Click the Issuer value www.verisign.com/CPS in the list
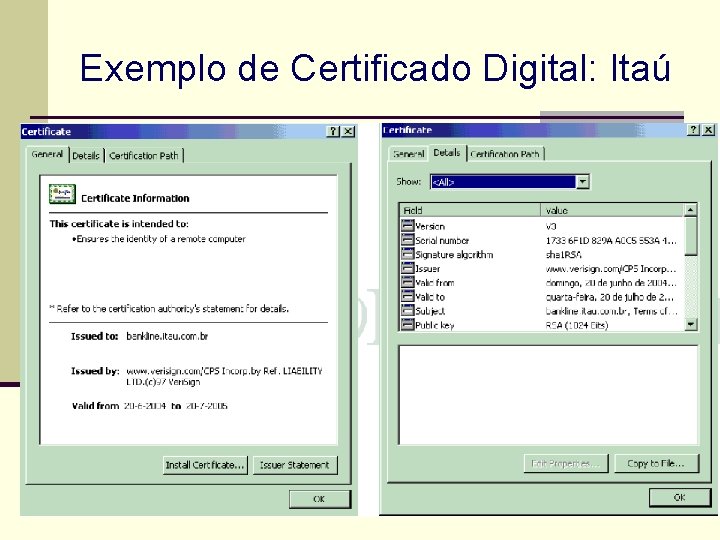 pyautogui.click(x=611, y=269)
